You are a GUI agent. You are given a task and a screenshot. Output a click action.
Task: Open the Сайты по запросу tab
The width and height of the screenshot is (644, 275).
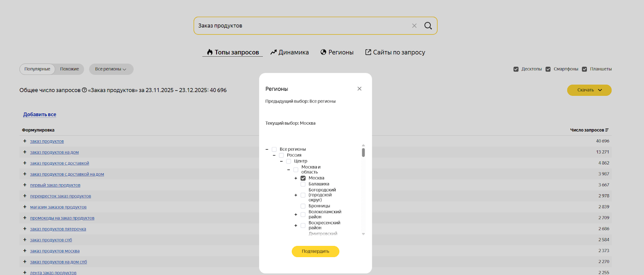pyautogui.click(x=395, y=52)
